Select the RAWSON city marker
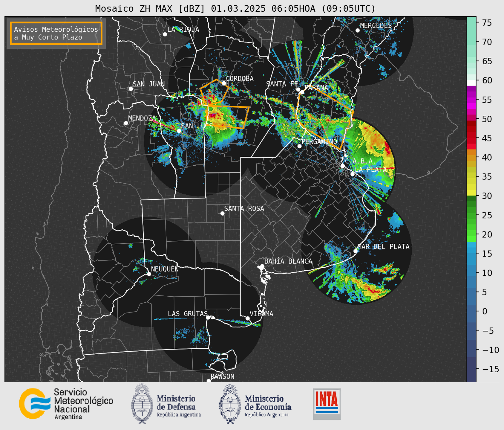The height and width of the screenshot is (430, 504). pyautogui.click(x=209, y=381)
